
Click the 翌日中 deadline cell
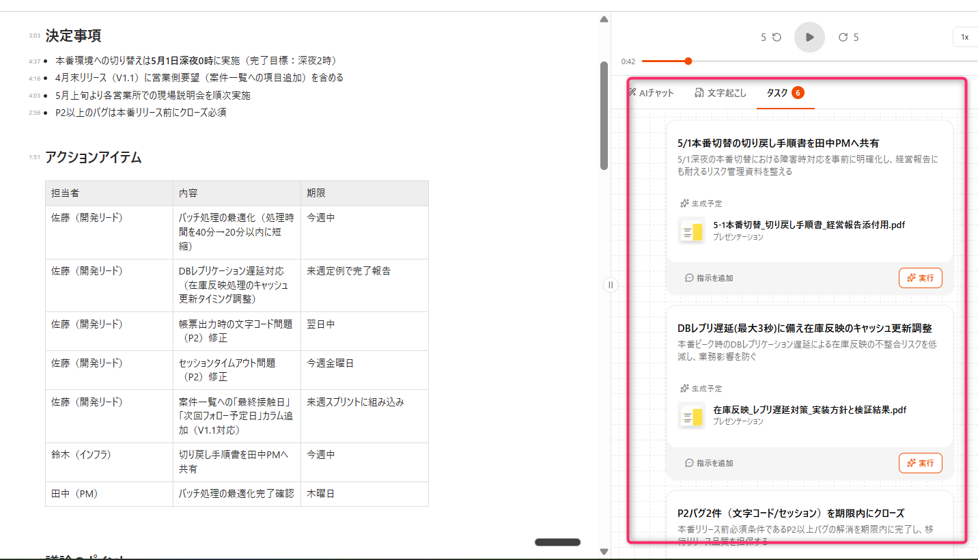pyautogui.click(x=365, y=331)
